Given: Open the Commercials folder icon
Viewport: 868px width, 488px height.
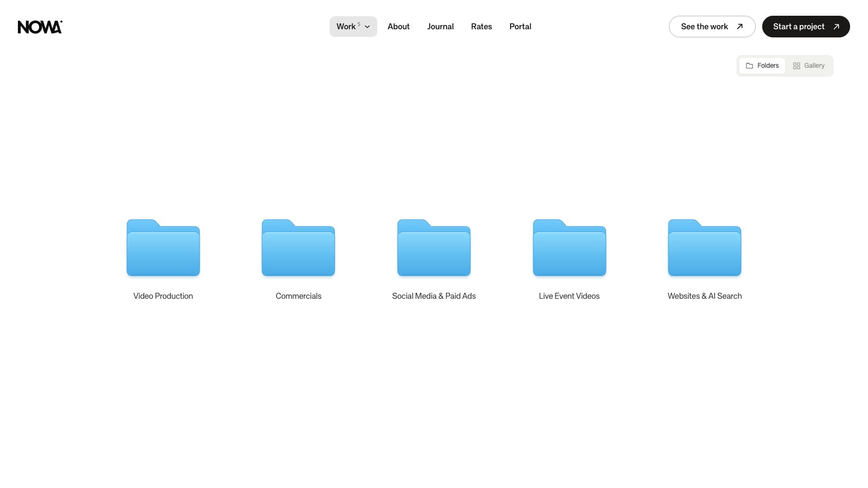Looking at the screenshot, I should click(x=298, y=248).
